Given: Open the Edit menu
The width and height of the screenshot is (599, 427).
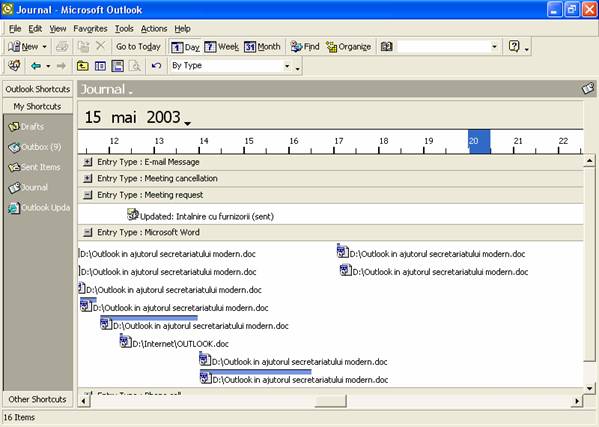Looking at the screenshot, I should point(35,29).
